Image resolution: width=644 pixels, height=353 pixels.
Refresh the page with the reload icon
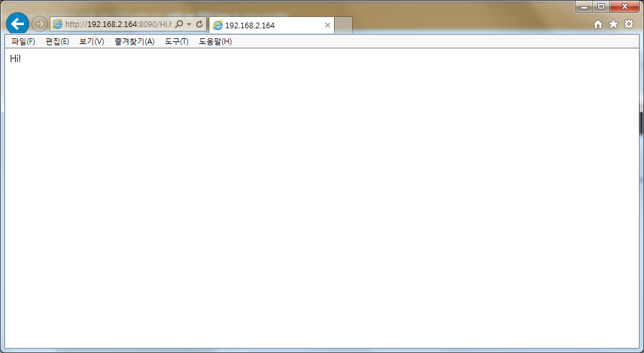click(x=199, y=24)
